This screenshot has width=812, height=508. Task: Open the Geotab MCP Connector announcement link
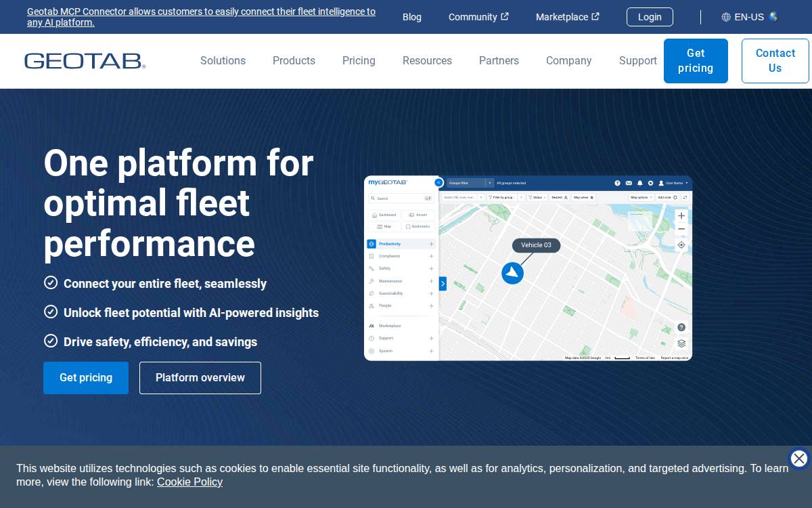[201, 17]
